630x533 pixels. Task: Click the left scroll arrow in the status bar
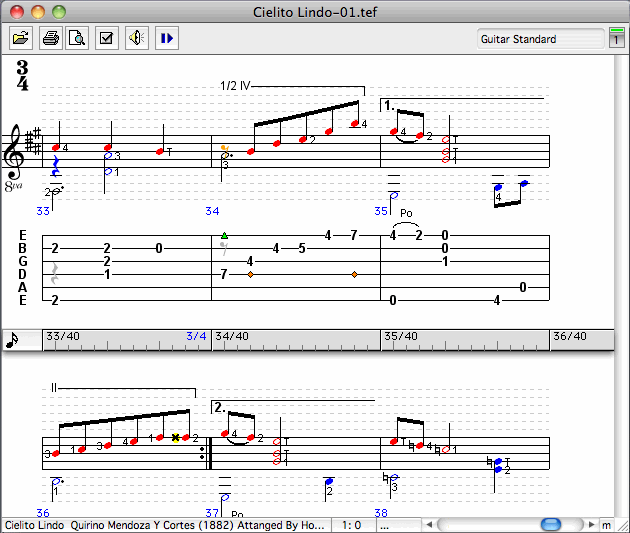pos(429,524)
